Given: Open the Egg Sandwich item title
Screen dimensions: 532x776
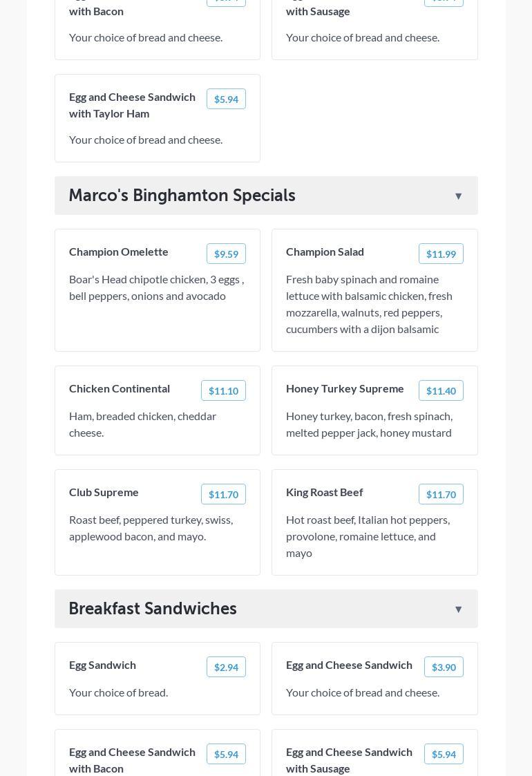Looking at the screenshot, I should point(102,665).
